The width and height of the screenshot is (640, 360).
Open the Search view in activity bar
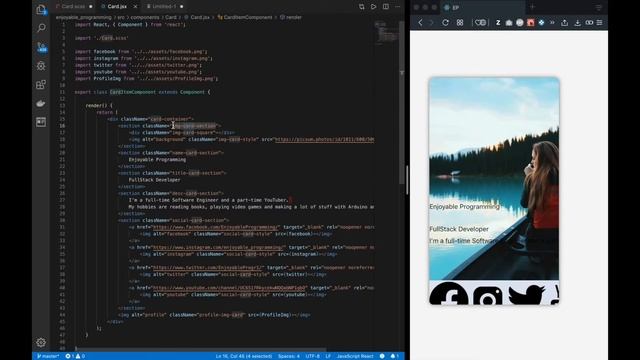pyautogui.click(x=41, y=28)
